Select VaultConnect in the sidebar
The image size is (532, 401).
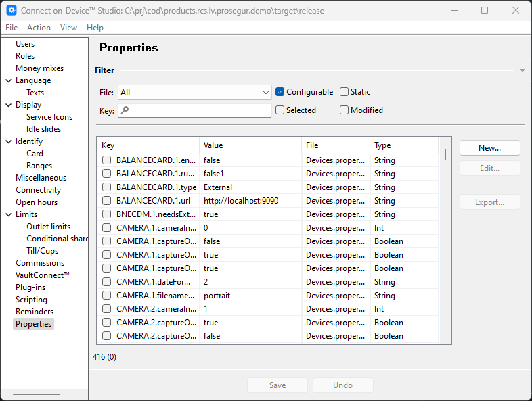point(43,275)
